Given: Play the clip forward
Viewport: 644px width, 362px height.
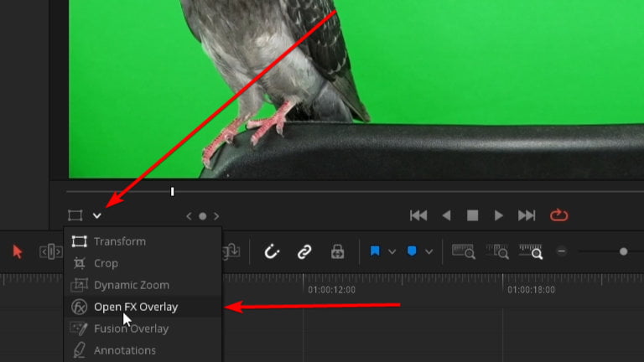Looking at the screenshot, I should coord(499,215).
